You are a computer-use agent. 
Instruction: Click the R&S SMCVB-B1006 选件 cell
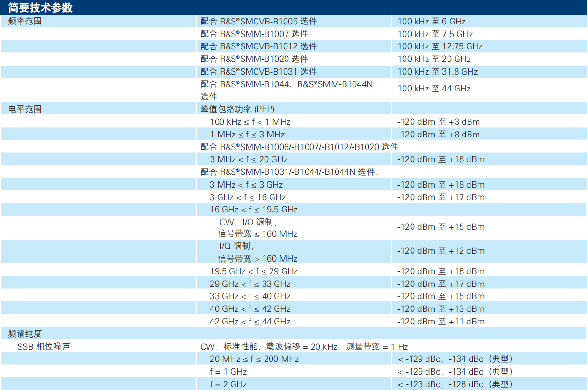[x=258, y=21]
